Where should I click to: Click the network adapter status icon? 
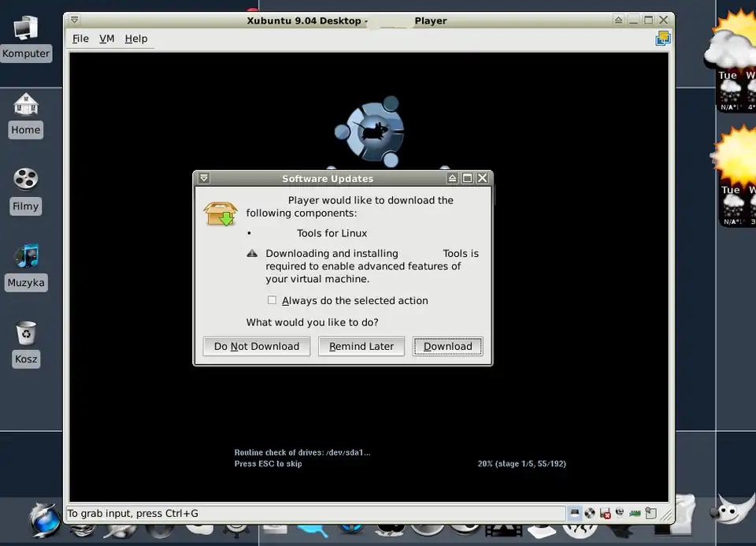pyautogui.click(x=620, y=514)
